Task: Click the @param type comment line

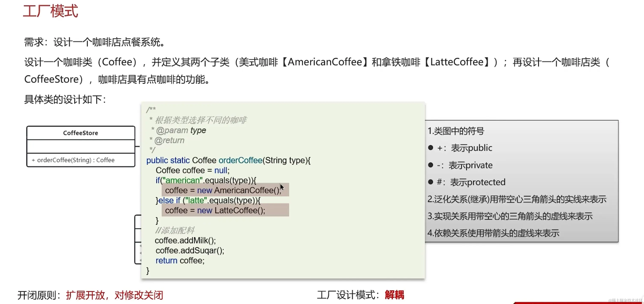Action: point(180,130)
